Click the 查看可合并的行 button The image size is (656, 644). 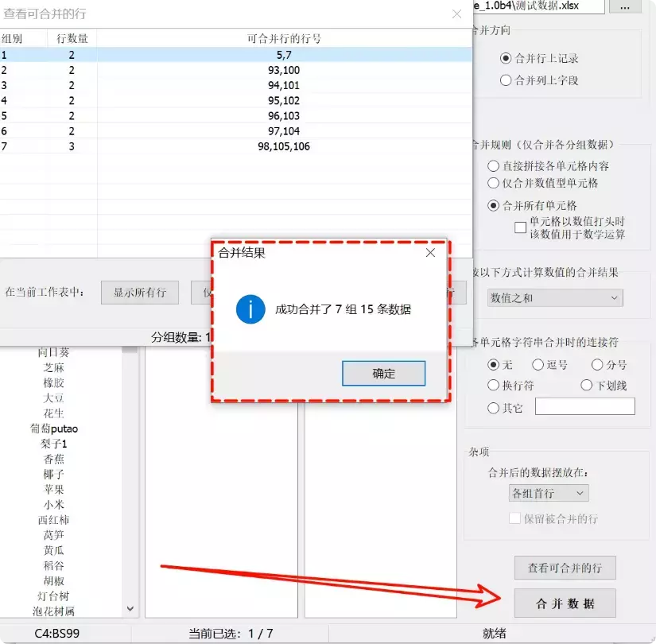click(x=565, y=568)
